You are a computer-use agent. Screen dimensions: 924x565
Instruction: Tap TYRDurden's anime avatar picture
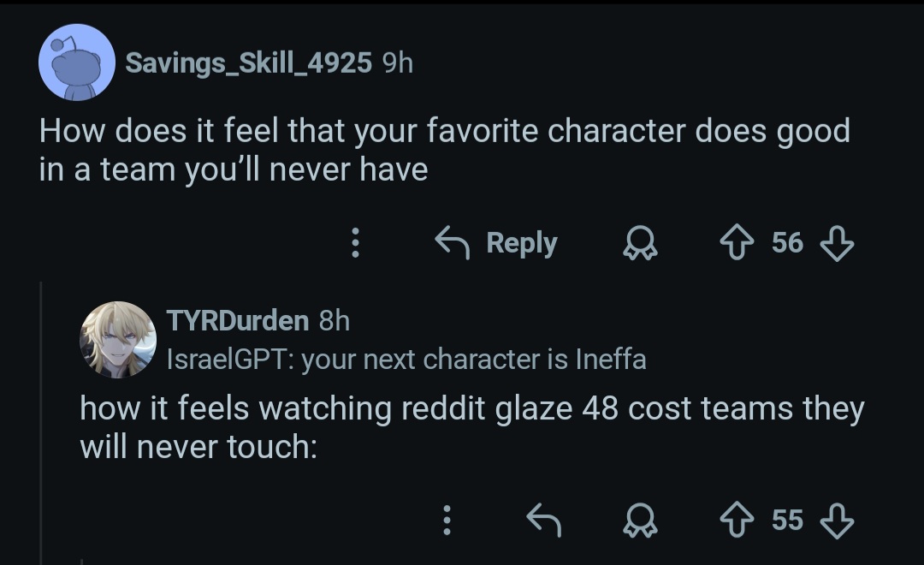pos(117,339)
